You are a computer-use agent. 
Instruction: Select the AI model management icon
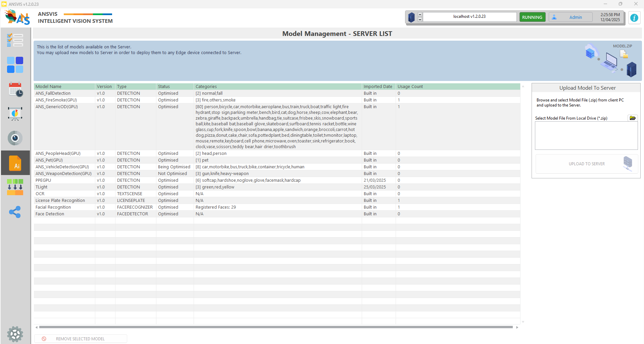point(15,163)
